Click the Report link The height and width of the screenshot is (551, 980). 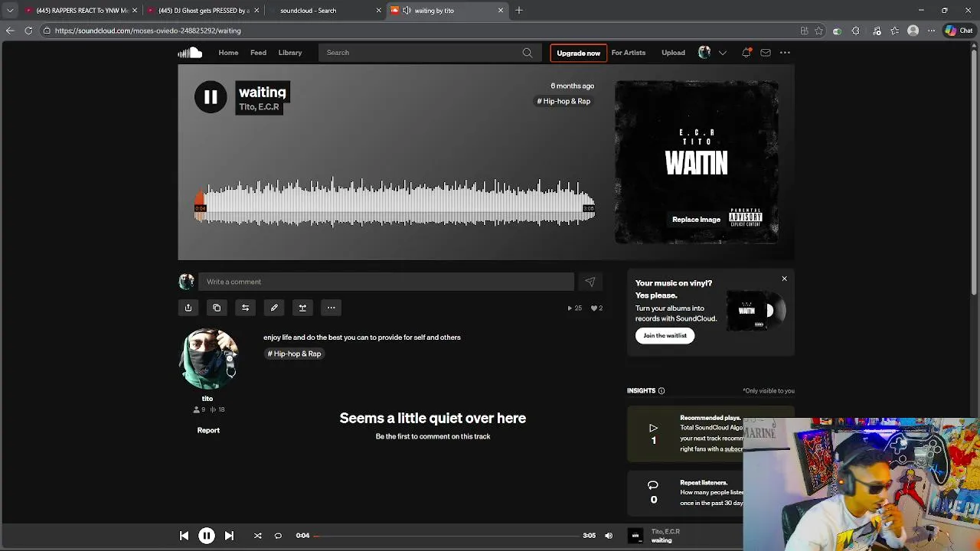click(208, 430)
